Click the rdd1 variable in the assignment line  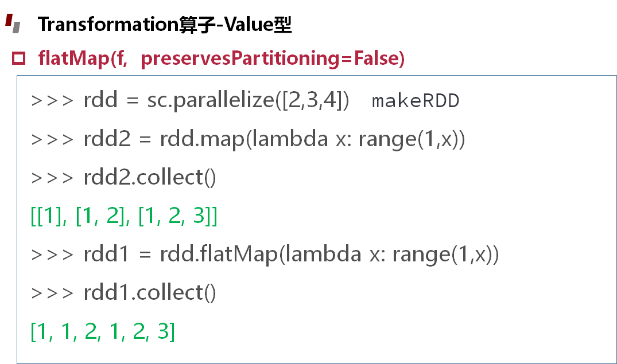(x=106, y=254)
